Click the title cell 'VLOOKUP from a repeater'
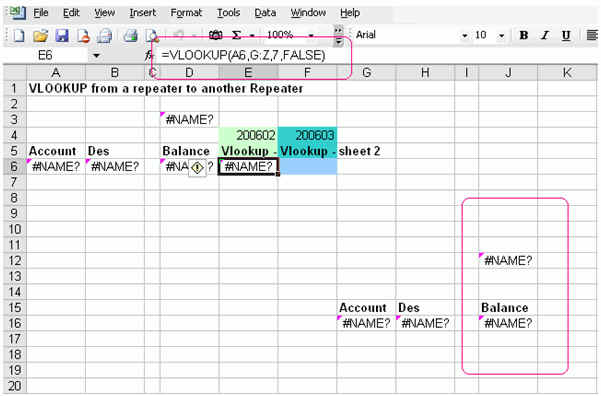Viewport: 601px width, 396px height. point(166,89)
